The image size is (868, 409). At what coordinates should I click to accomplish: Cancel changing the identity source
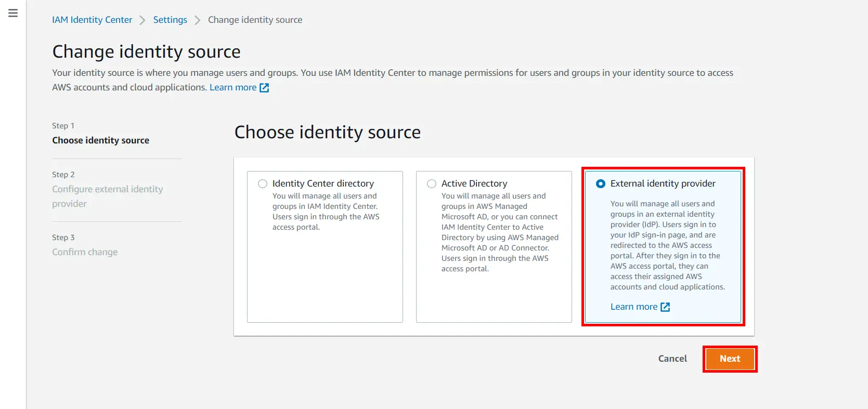point(672,359)
